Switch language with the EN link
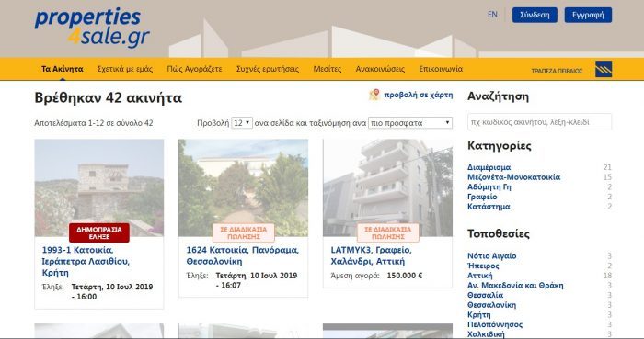This screenshot has height=339, width=644. tap(492, 15)
